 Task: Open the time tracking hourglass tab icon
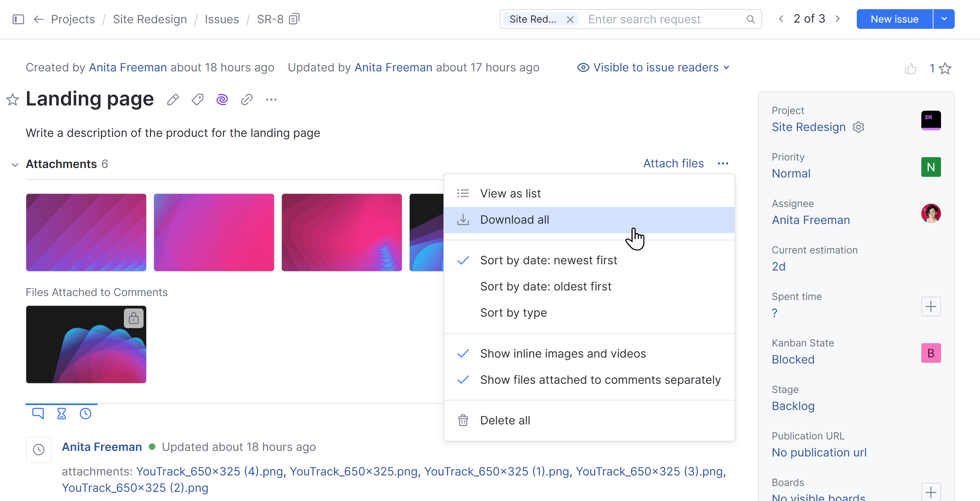click(x=61, y=414)
